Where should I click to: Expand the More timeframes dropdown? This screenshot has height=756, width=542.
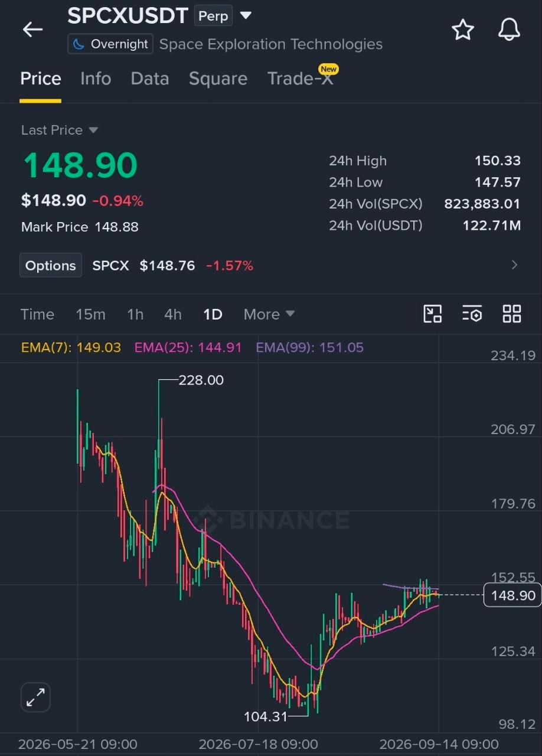coord(269,314)
